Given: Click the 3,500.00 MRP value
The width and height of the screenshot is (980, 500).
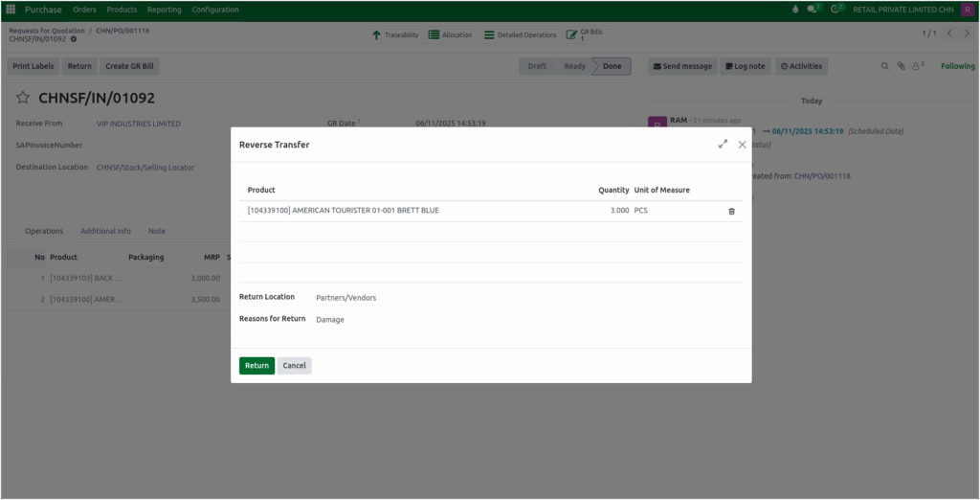Looking at the screenshot, I should point(205,300).
